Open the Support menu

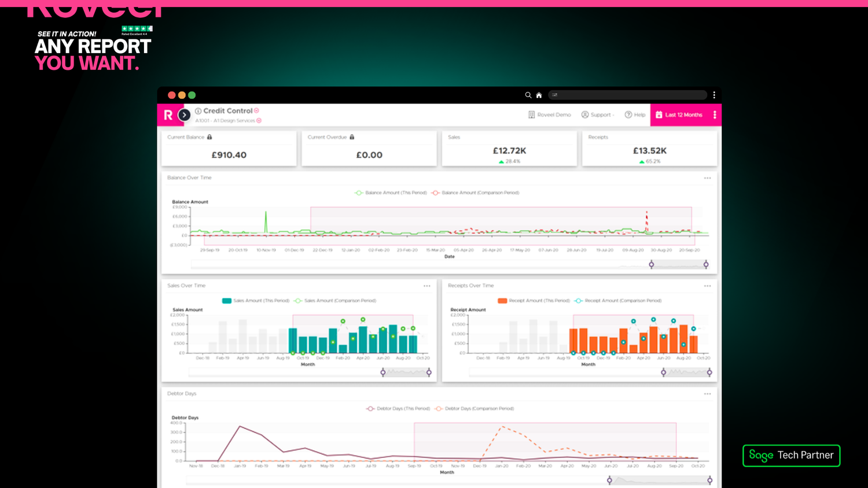coord(597,115)
